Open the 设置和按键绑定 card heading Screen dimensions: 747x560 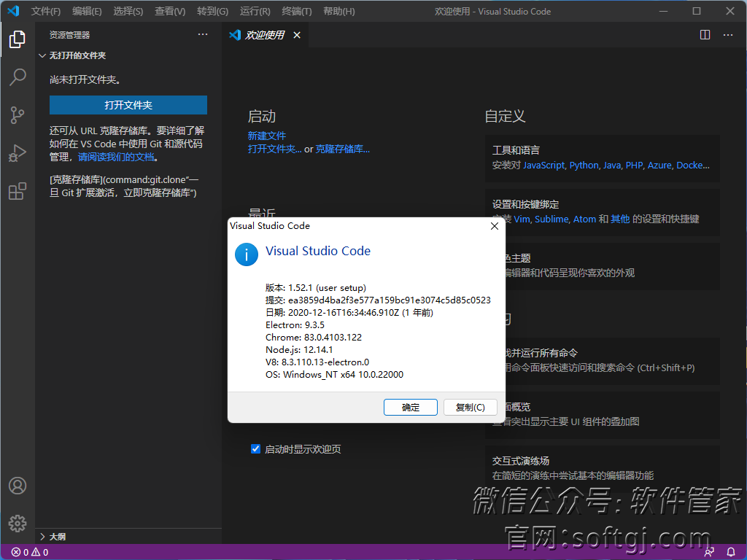[525, 204]
